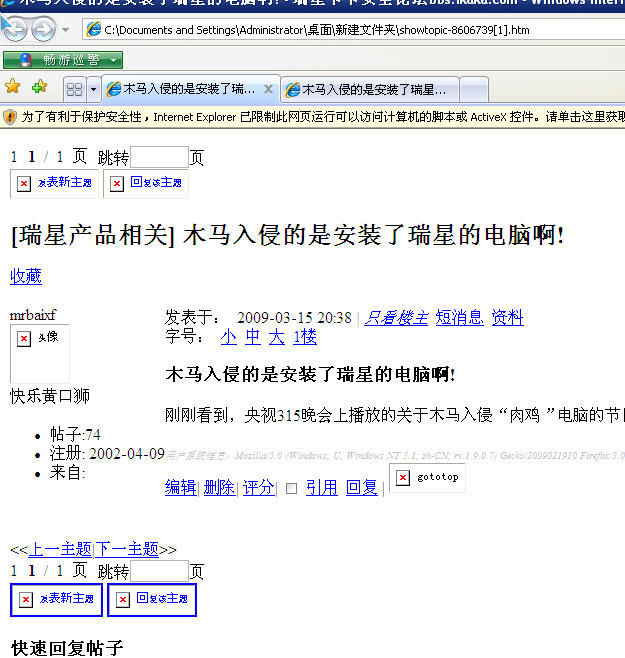625x658 pixels.
Task: Go to 上一主题 previous topic
Action: [60, 549]
